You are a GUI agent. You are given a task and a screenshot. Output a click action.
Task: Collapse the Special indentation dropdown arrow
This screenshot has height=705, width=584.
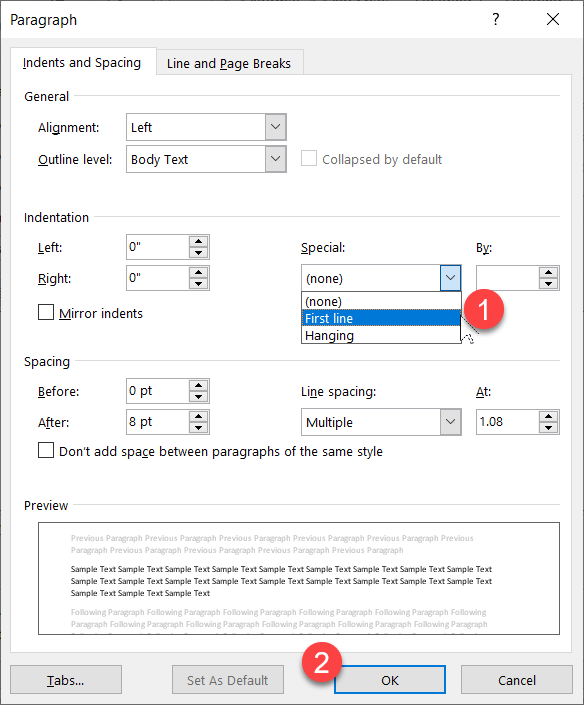click(450, 278)
